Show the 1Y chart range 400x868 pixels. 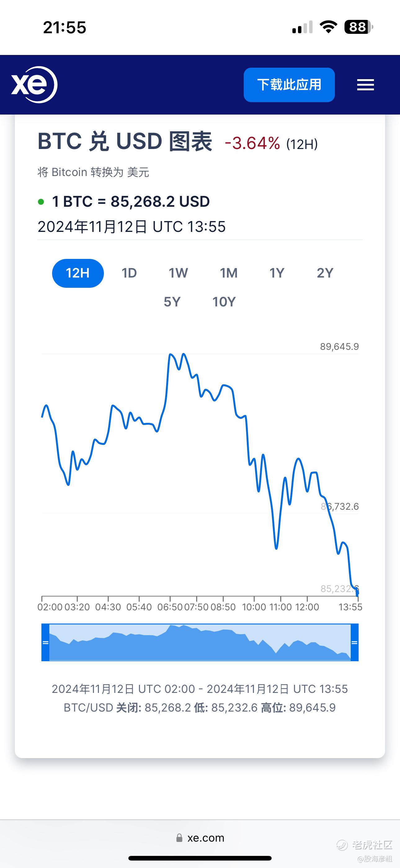[x=277, y=273]
